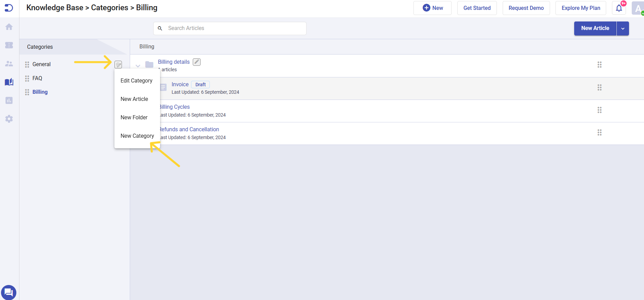
Task: Click the Billing section heading
Action: point(147,47)
